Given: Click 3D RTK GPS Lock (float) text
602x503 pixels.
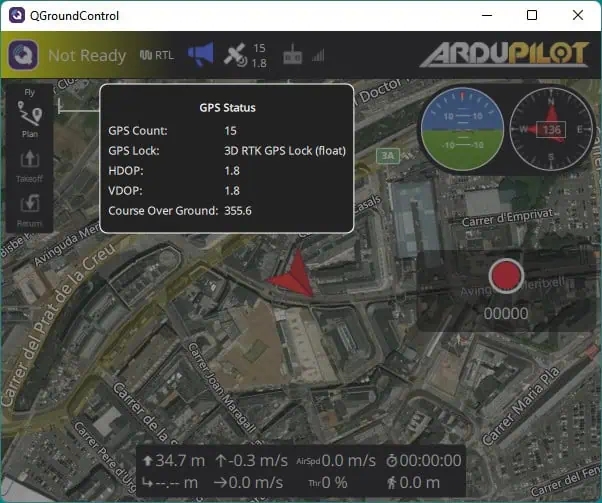Looking at the screenshot, I should coord(285,151).
